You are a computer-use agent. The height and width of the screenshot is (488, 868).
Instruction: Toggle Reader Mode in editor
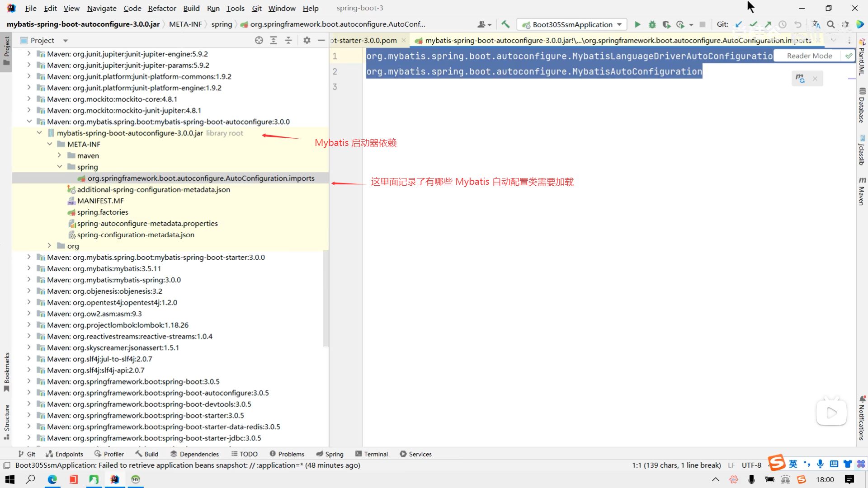point(809,56)
